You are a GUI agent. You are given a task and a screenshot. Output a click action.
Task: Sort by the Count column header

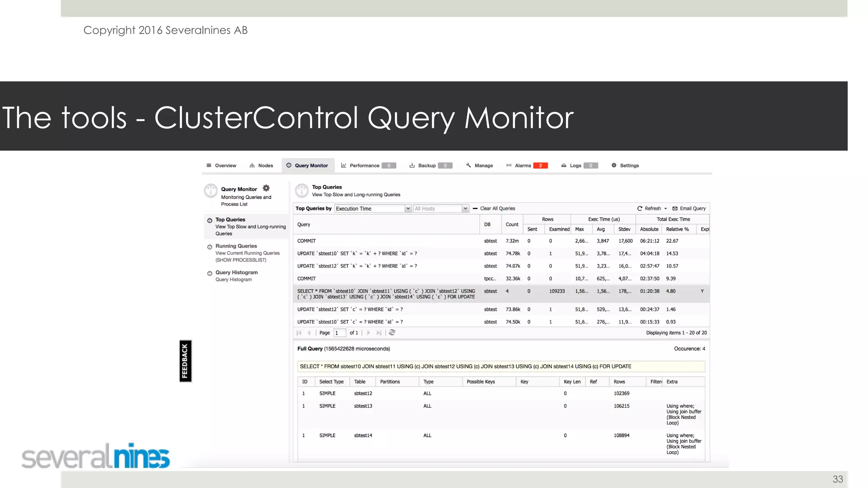(512, 225)
